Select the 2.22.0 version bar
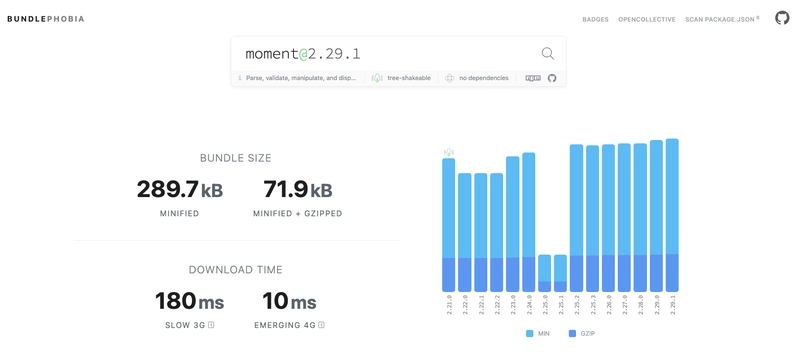Image resolution: width=800 pixels, height=363 pixels. click(465, 232)
